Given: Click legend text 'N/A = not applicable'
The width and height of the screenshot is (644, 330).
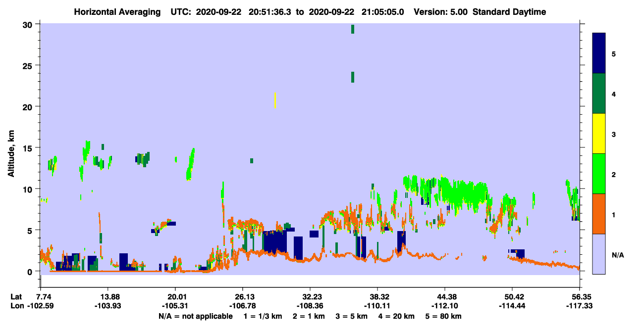Looking at the screenshot, I should click(x=195, y=316).
